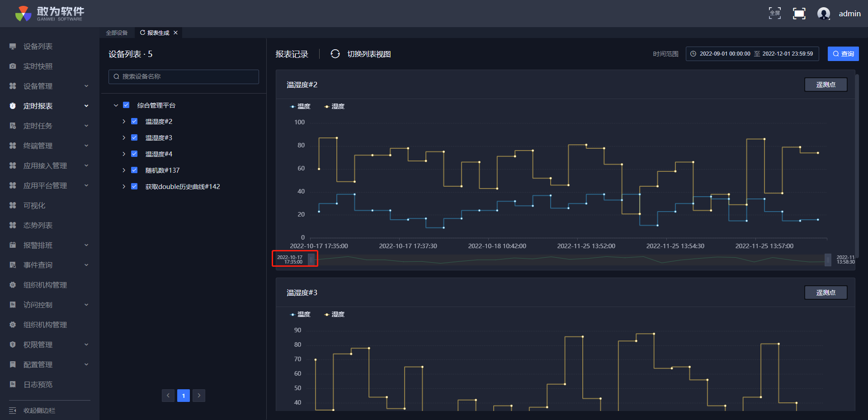Screen dimensions: 868x420
Task: Switch to the 全部设备 tab
Action: pos(117,33)
